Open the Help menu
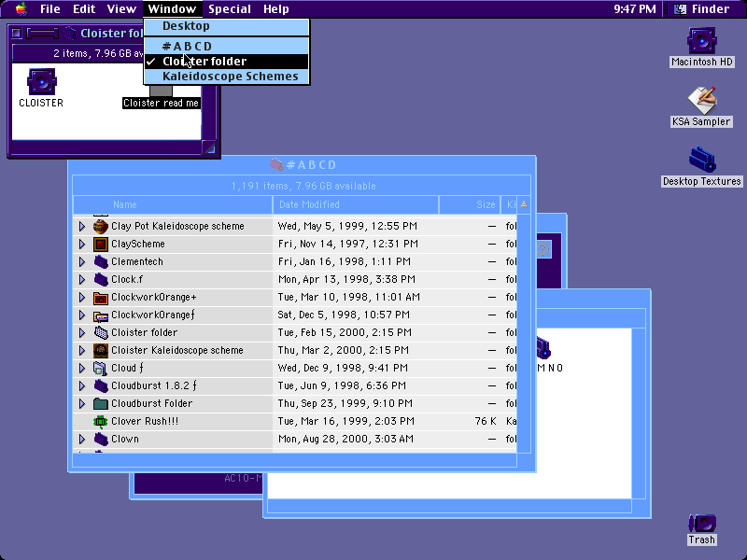Viewport: 747px width, 560px height. [276, 9]
